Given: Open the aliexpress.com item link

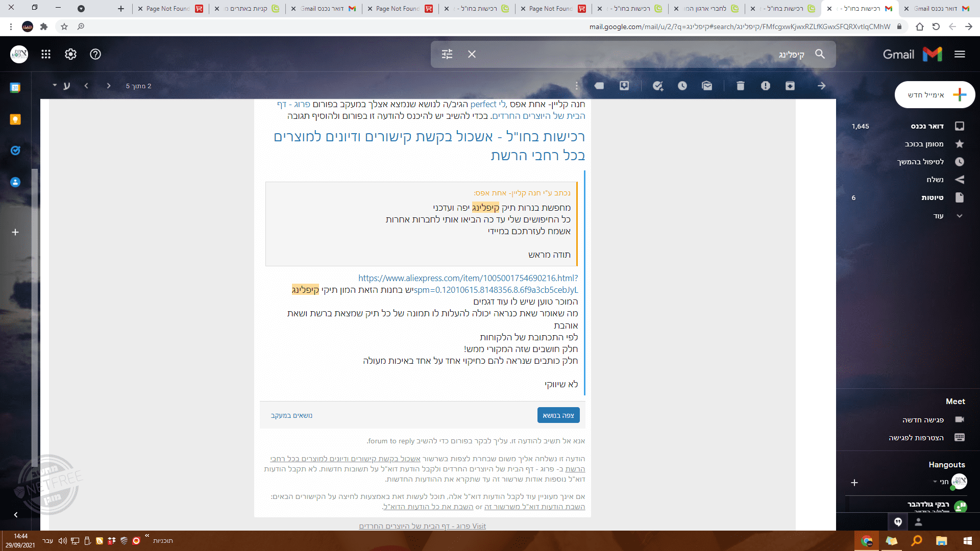Looking at the screenshot, I should pyautogui.click(x=468, y=278).
